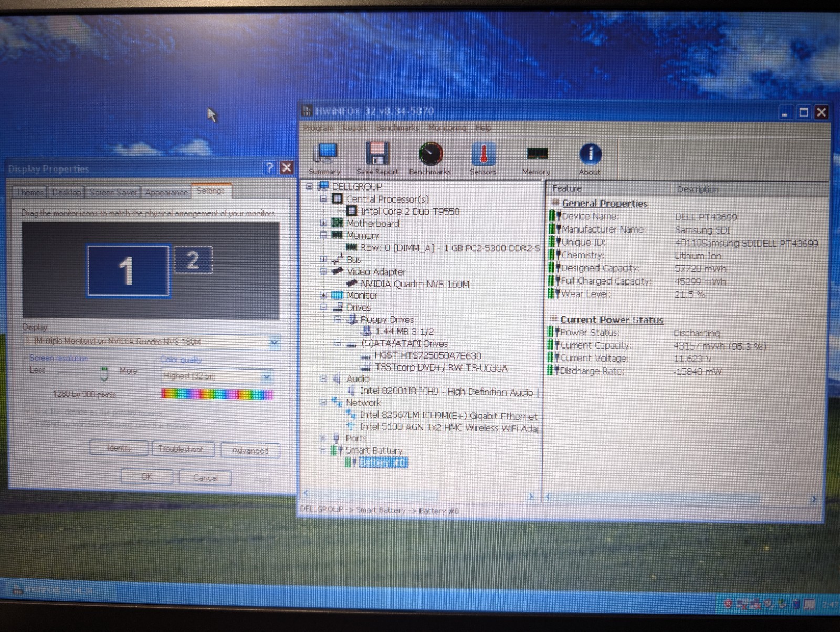This screenshot has width=840, height=632.
Task: Open the Color quality dropdown
Action: pos(267,376)
